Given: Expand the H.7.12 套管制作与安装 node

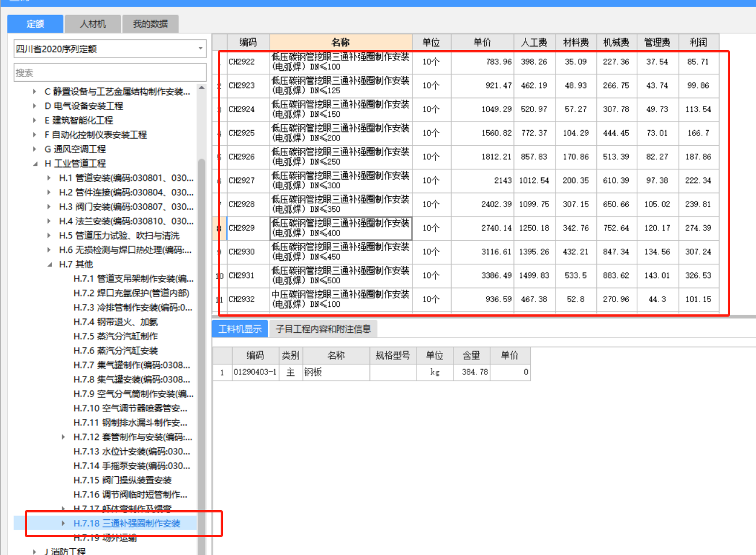Looking at the screenshot, I should tap(63, 437).
